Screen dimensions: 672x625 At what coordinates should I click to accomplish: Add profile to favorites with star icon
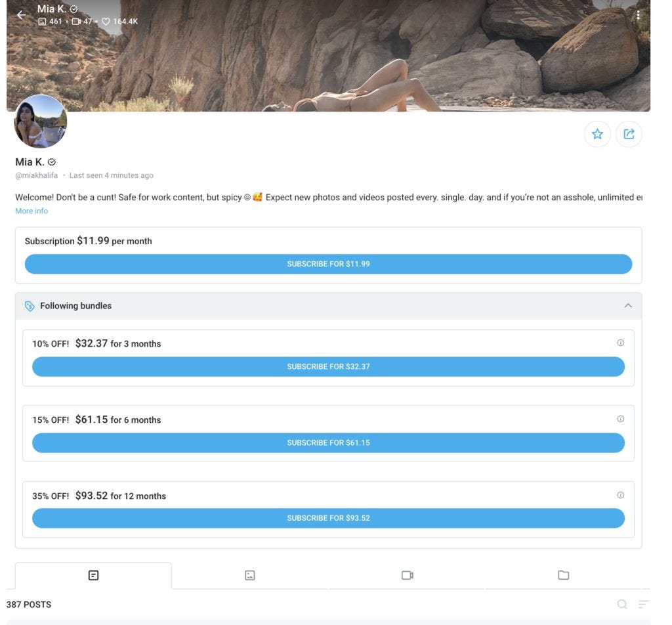click(x=597, y=134)
